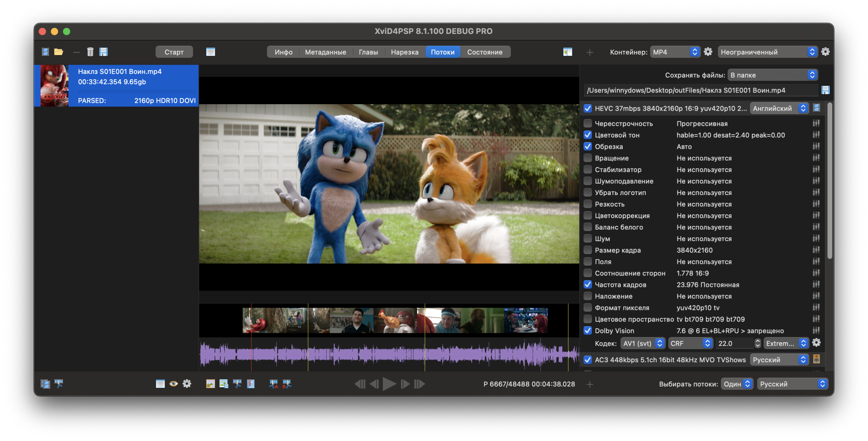Click the bookmark marker icon below timeline
The width and height of the screenshot is (868, 441).
pos(251,384)
